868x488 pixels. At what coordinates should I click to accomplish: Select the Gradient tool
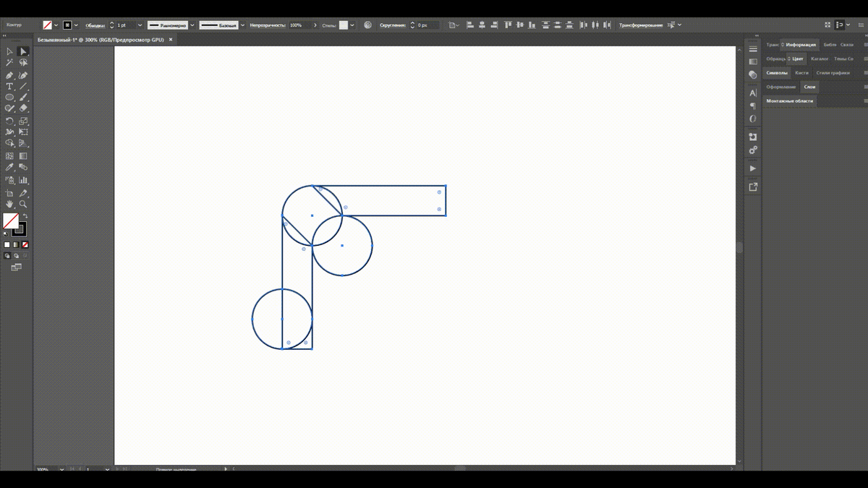coord(23,156)
